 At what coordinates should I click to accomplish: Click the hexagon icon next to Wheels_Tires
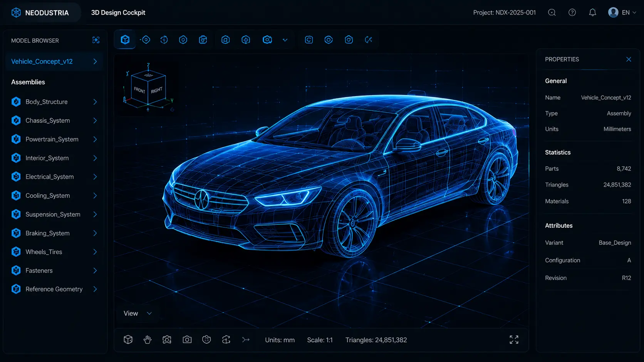16,252
